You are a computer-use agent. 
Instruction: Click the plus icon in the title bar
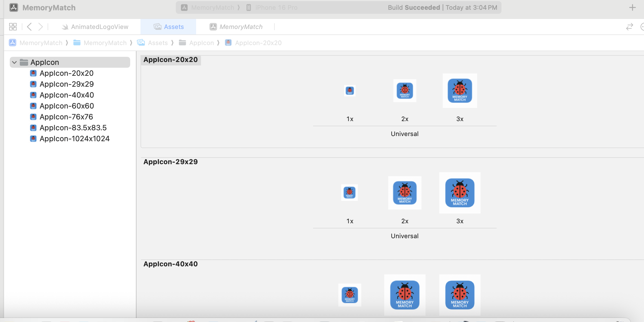point(632,8)
